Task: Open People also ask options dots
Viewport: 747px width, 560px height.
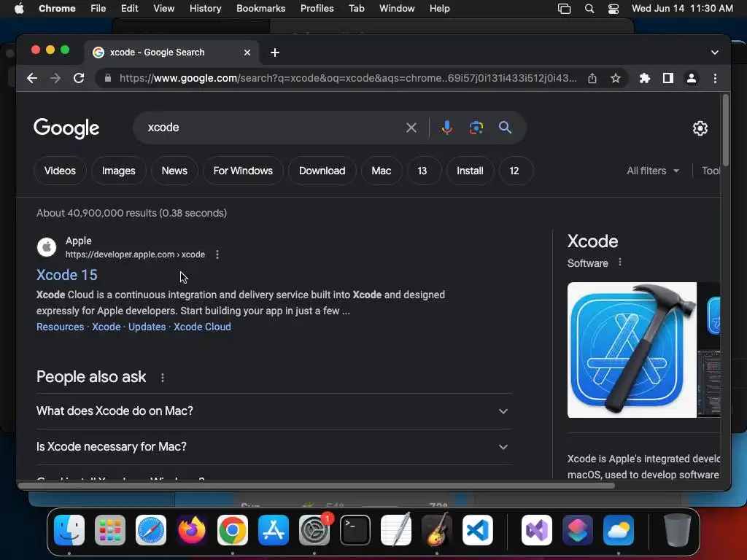Action: click(x=163, y=378)
